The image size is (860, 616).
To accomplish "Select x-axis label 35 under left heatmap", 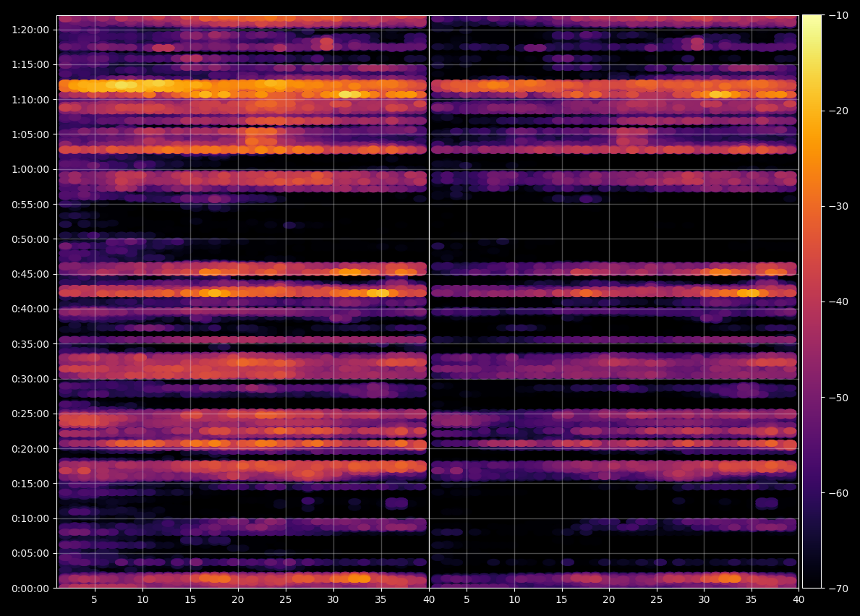I will point(380,599).
